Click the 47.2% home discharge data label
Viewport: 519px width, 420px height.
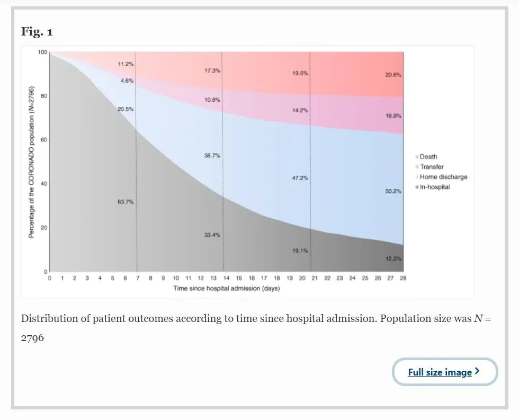point(300,178)
